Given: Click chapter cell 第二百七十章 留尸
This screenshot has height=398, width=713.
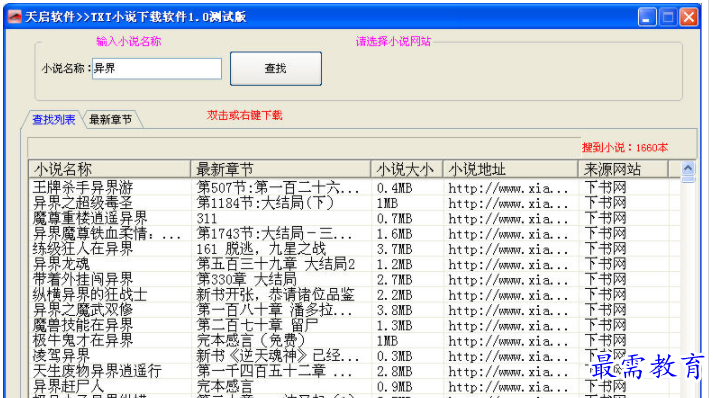Looking at the screenshot, I should (257, 326).
